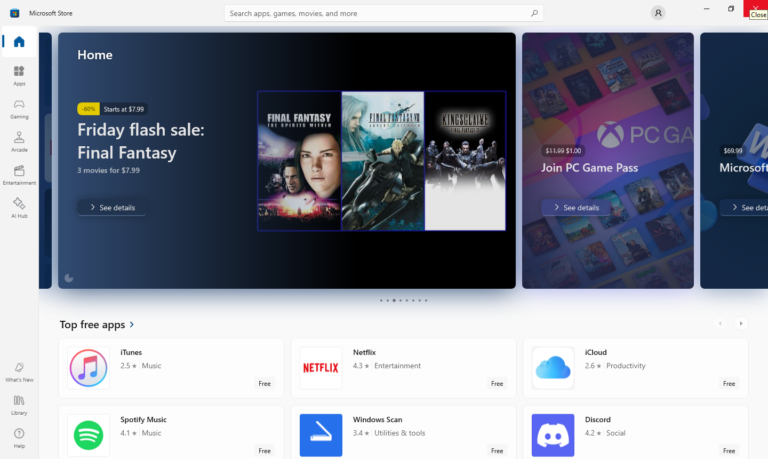
Task: Click Free button for Discord
Action: 729,451
